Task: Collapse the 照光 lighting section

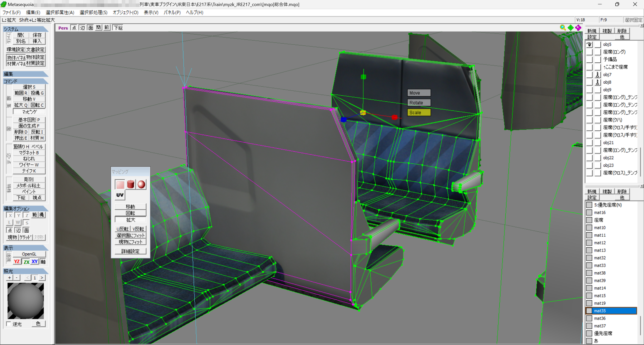Action: click(x=25, y=271)
